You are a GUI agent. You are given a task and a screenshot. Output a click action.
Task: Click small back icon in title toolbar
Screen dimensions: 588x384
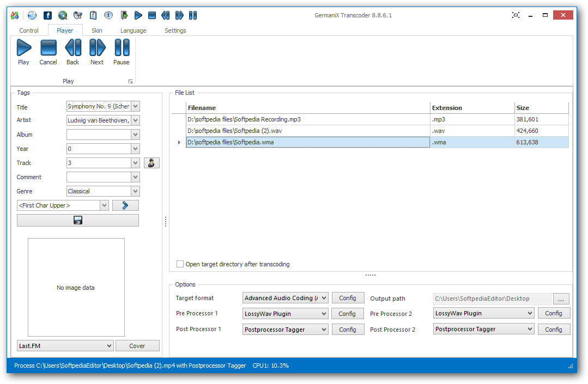coord(165,15)
